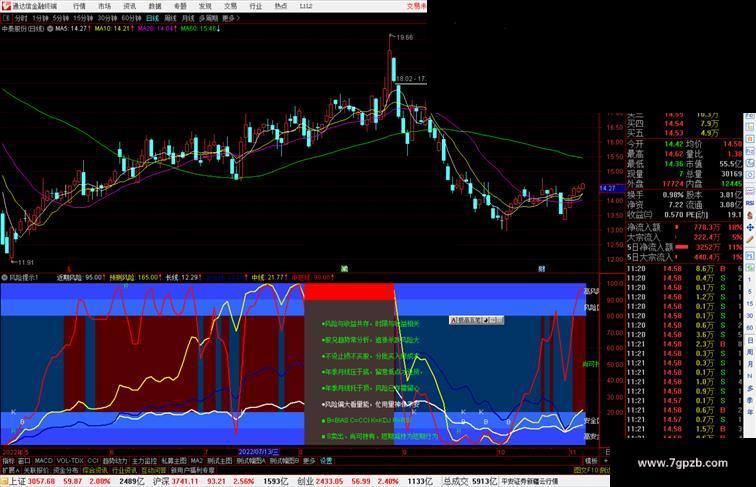Select the 私募主图 indicator tab
756x487 pixels.
pyautogui.click(x=174, y=461)
